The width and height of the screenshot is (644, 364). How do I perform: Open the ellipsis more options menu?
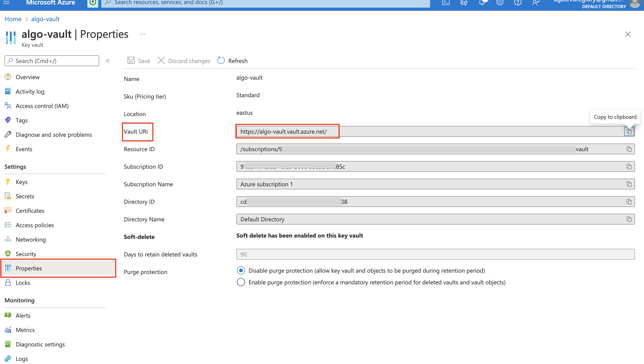pyautogui.click(x=143, y=34)
